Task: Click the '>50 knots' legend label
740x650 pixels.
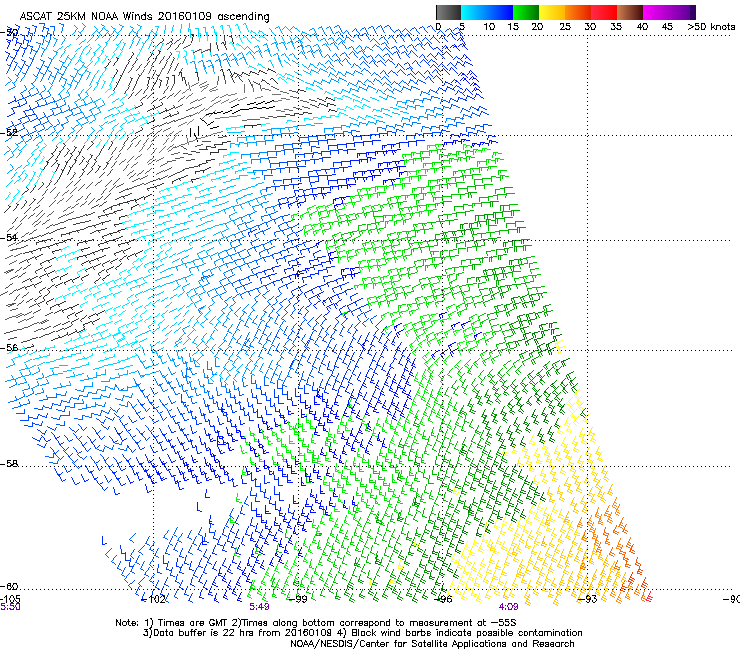Action: click(711, 27)
